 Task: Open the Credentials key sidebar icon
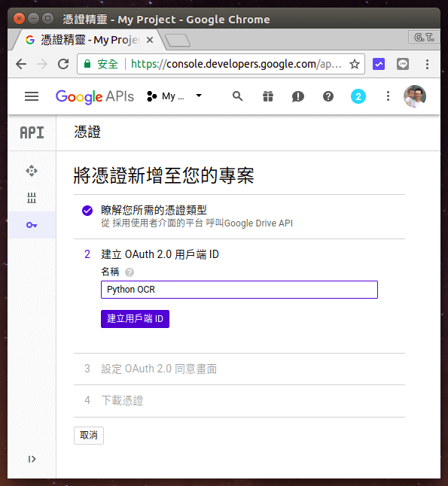tap(32, 225)
